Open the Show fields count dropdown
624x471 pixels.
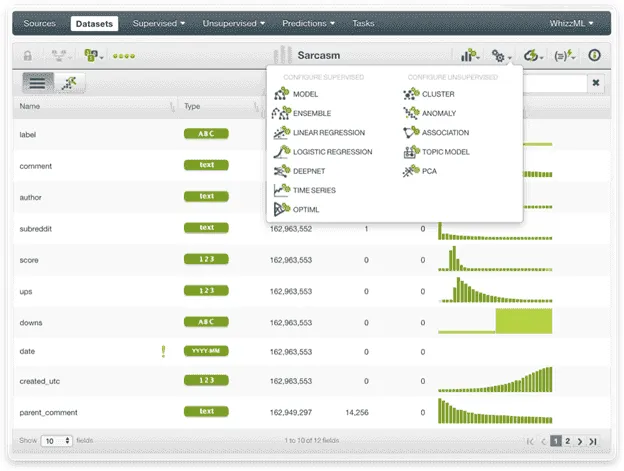(57, 441)
